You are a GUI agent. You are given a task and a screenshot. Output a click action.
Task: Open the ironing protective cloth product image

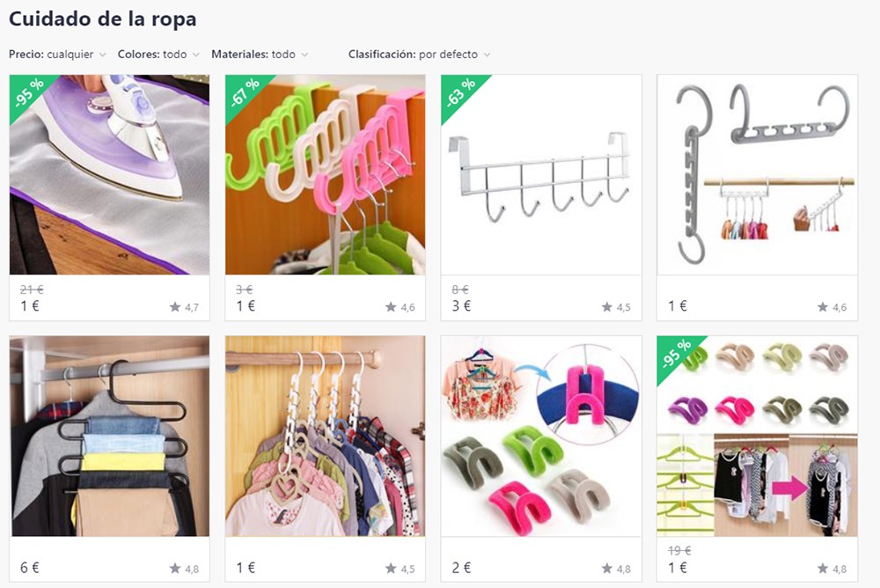click(x=109, y=174)
